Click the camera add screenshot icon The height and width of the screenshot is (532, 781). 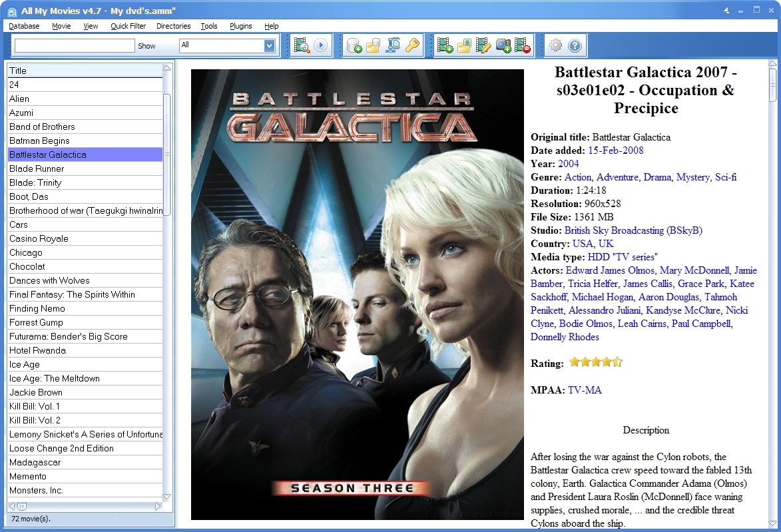503,45
